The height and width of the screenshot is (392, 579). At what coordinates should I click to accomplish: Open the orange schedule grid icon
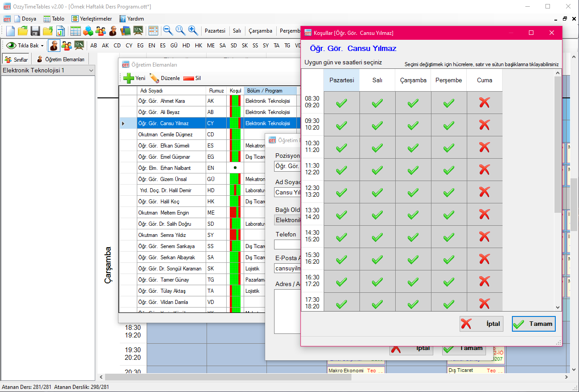[x=153, y=30]
